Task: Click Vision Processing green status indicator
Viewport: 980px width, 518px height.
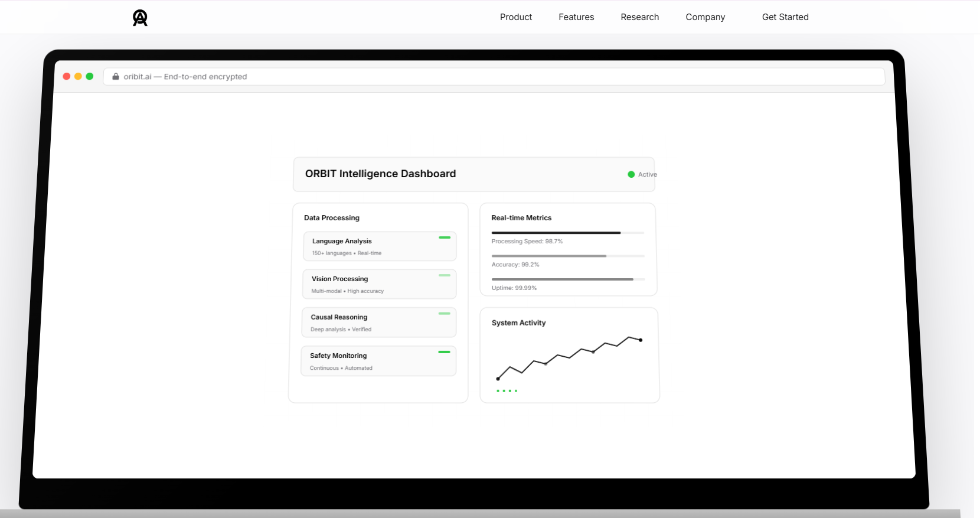Action: (445, 275)
